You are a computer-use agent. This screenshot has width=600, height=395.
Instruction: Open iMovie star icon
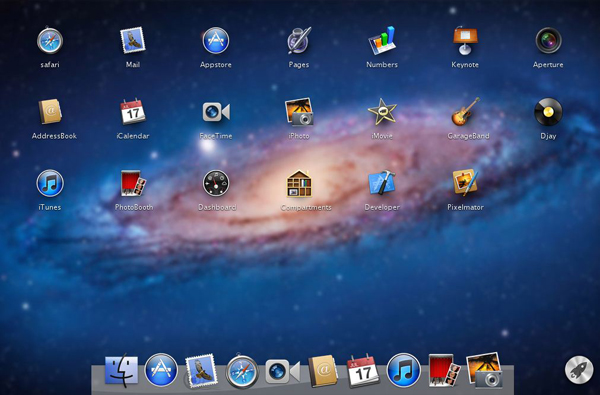[x=382, y=112]
